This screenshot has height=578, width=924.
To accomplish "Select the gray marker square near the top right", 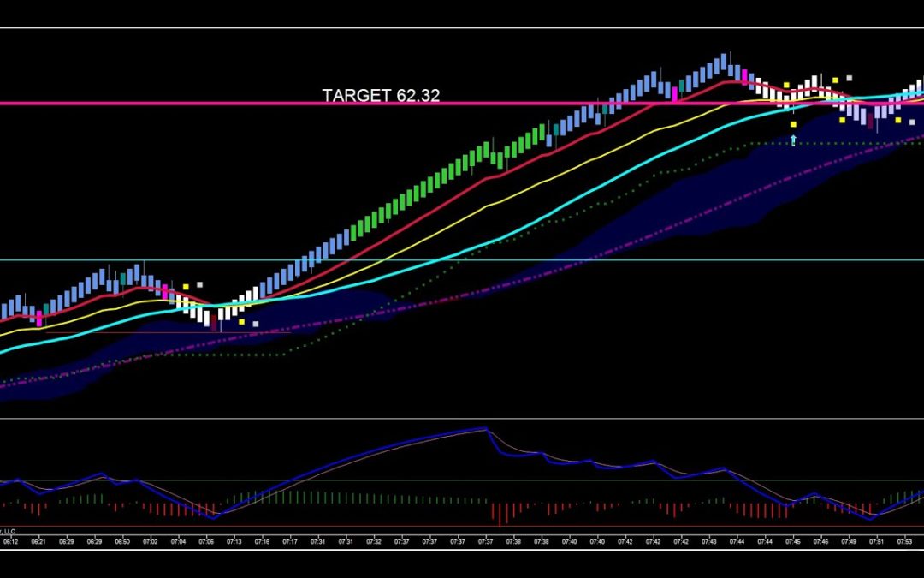I will [x=849, y=78].
